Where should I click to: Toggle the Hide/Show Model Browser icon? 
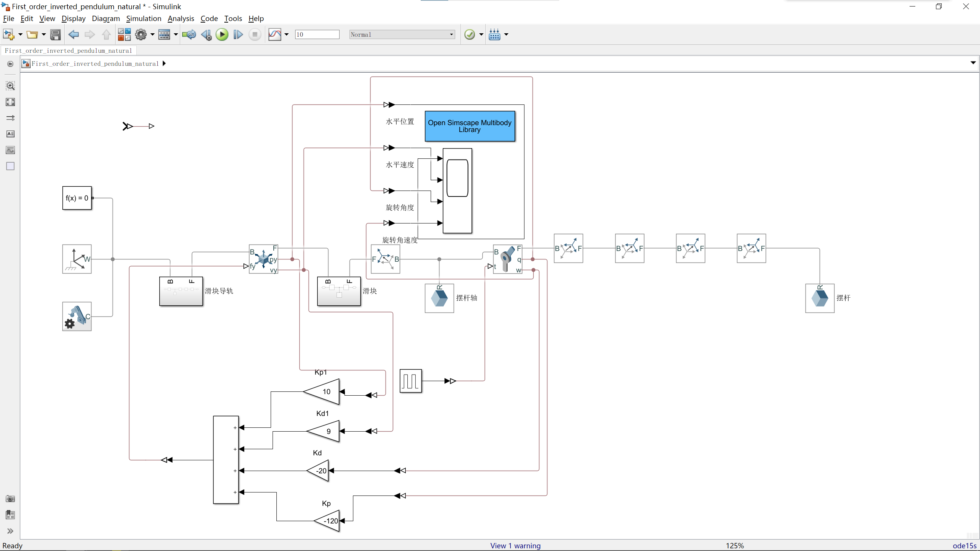pos(10,64)
